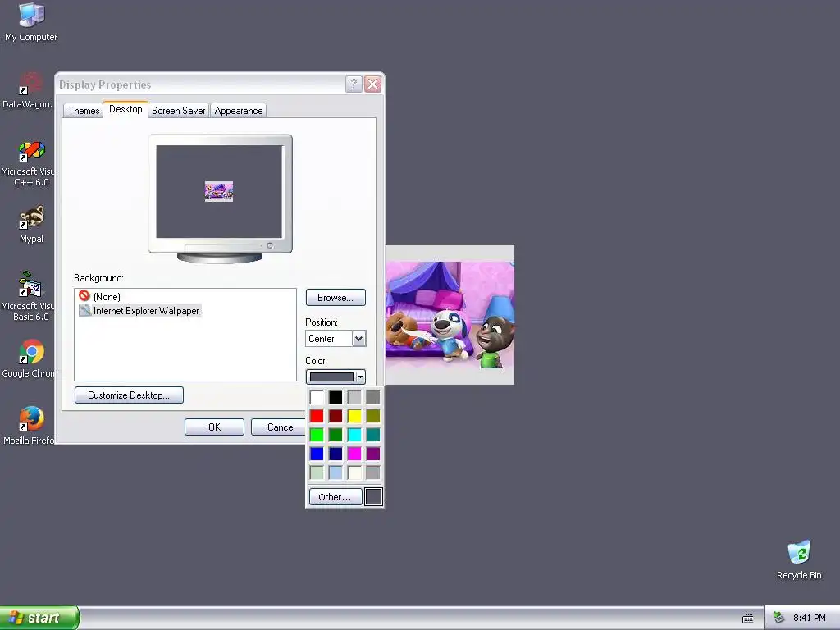Image resolution: width=840 pixels, height=630 pixels.
Task: Click the cartoon wallpaper image on desktop
Action: click(450, 315)
